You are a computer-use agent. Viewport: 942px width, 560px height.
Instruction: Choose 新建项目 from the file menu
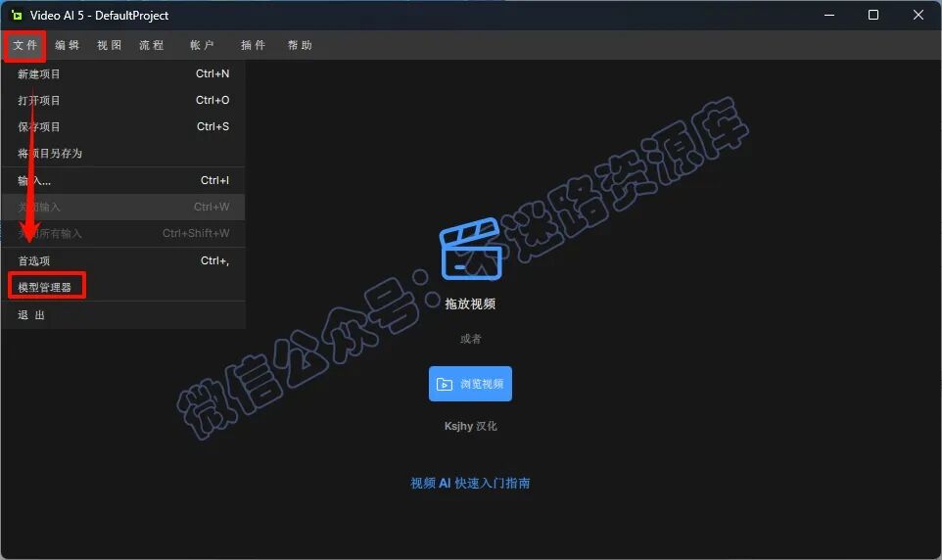pyautogui.click(x=123, y=73)
